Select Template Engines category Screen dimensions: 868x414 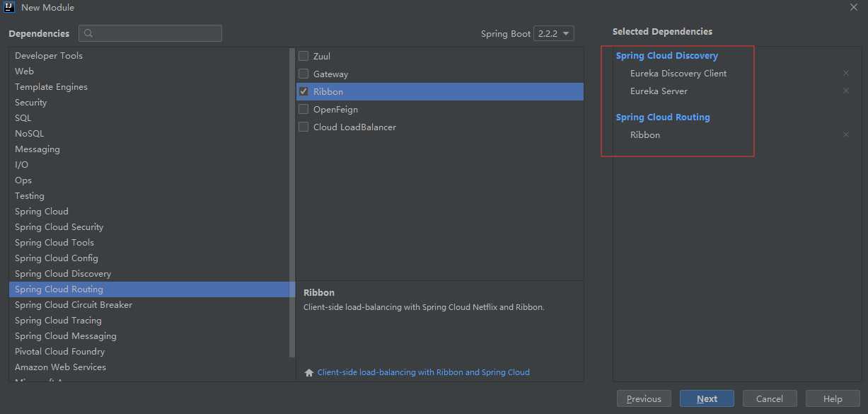point(149,86)
